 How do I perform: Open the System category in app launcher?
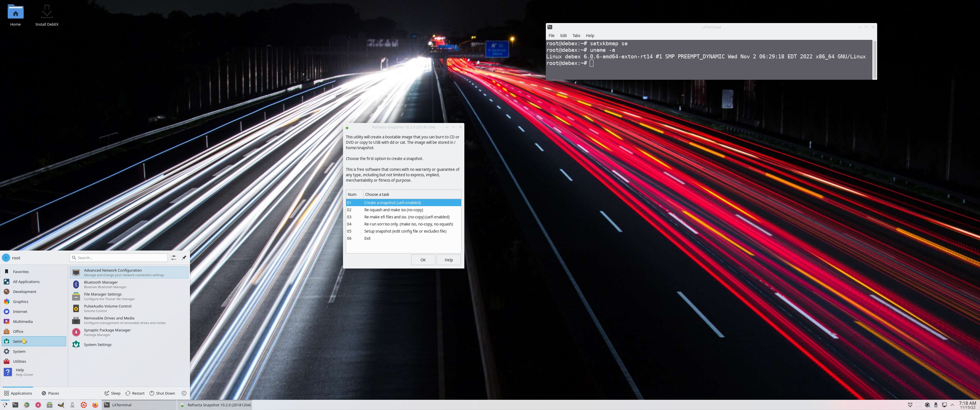point(19,351)
